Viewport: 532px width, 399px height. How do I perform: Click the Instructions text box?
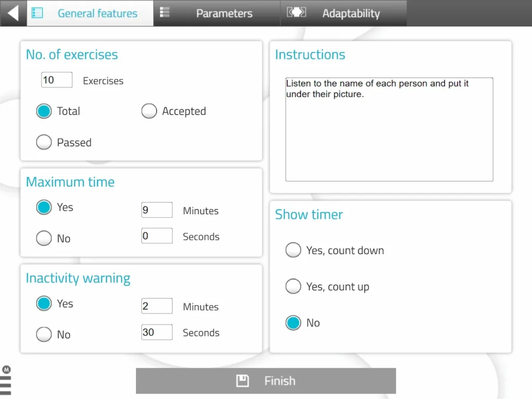tap(389, 129)
